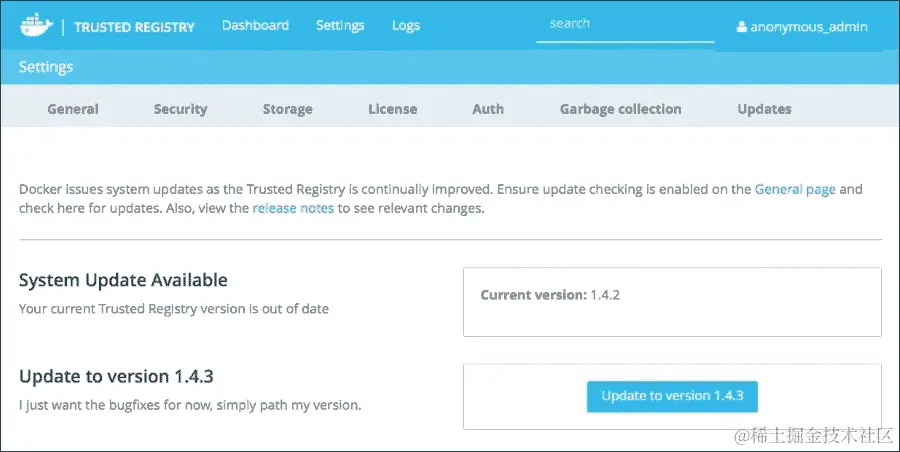Switch to the Security tab

[180, 109]
